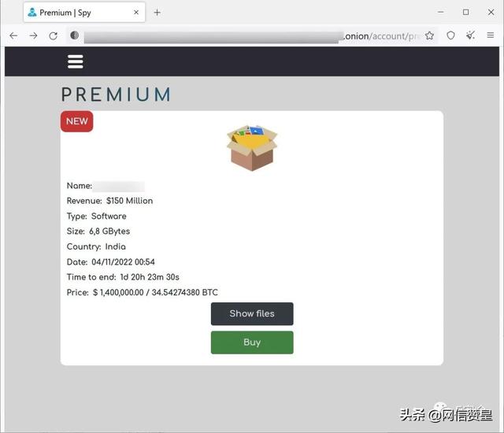Click the Show files button

coord(252,313)
